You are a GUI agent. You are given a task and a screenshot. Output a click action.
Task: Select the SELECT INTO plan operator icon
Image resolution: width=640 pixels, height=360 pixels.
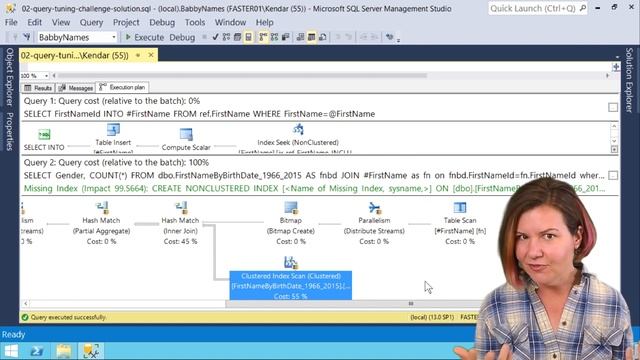tap(44, 134)
